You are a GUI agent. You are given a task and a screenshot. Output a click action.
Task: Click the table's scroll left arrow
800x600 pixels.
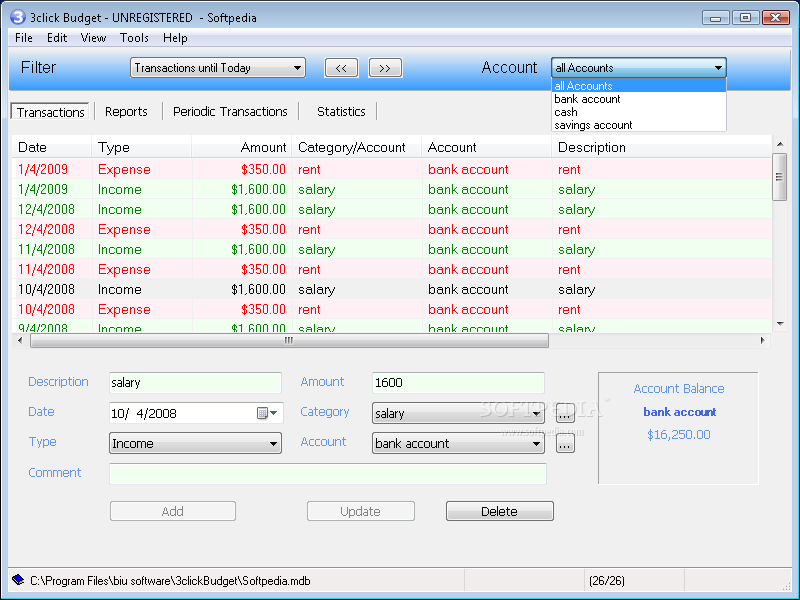(x=20, y=340)
